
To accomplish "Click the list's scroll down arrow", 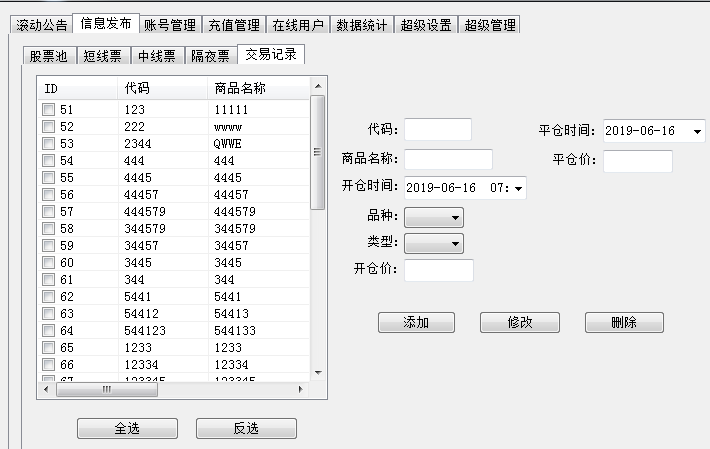I will point(318,373).
